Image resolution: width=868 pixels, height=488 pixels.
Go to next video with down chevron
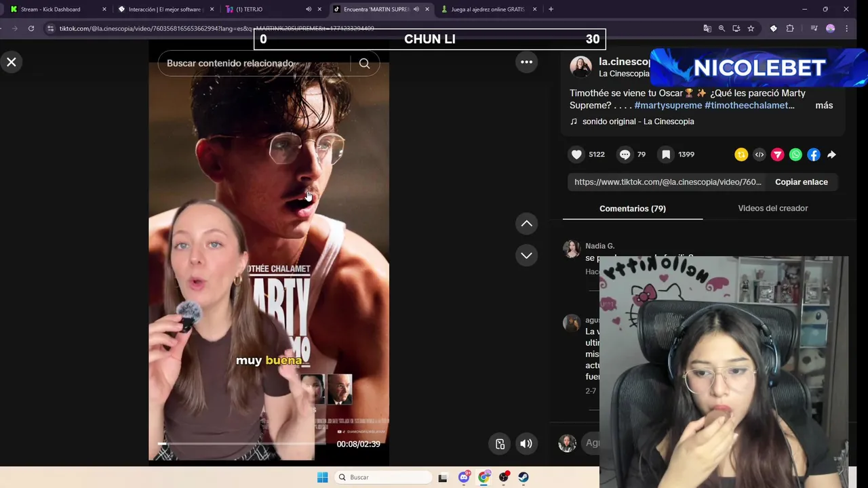pyautogui.click(x=527, y=256)
